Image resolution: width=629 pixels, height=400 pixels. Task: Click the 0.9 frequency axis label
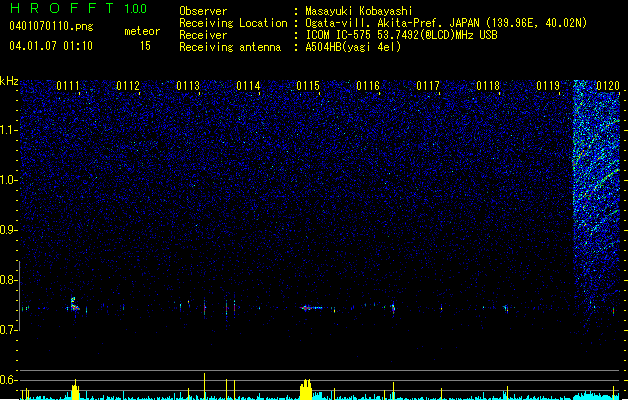point(8,230)
